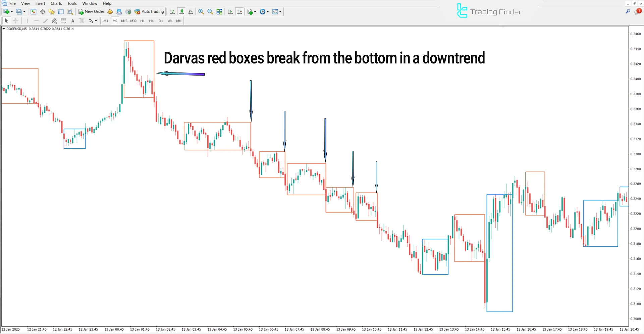The height and width of the screenshot is (334, 644).
Task: Toggle auto scroll of the chart
Action: [230, 11]
